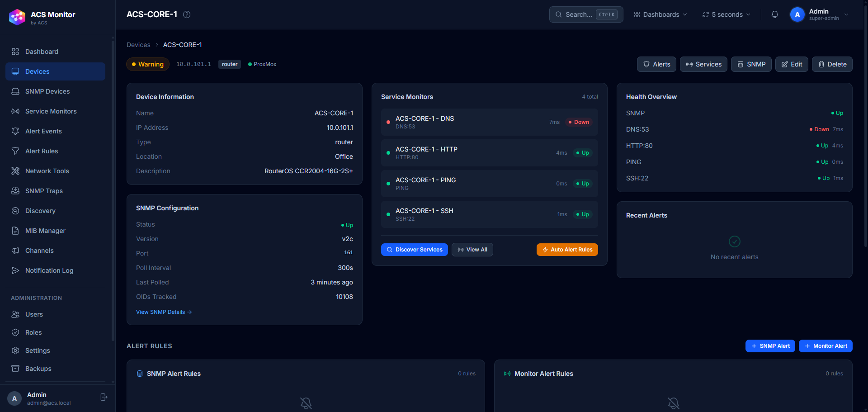Open Alert Events in the sidebar

pyautogui.click(x=55, y=131)
